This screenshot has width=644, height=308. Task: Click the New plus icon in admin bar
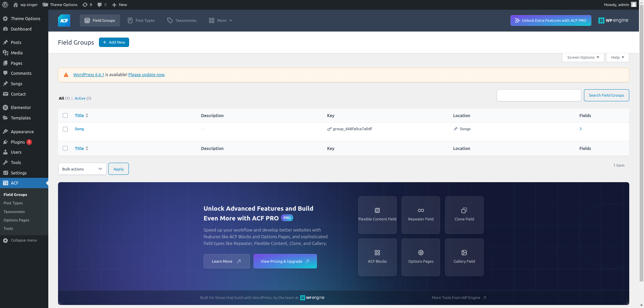point(114,5)
